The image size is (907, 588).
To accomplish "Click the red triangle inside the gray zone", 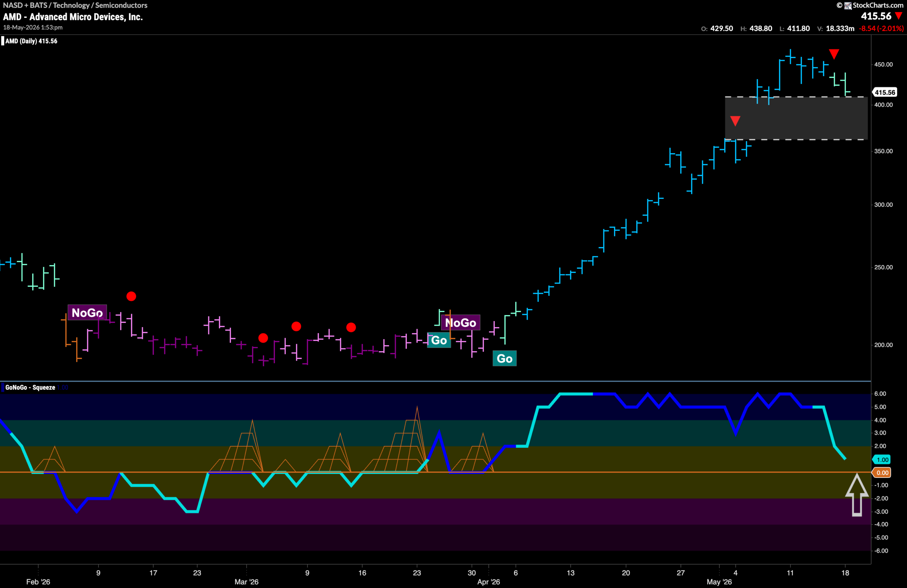I will tap(735, 121).
